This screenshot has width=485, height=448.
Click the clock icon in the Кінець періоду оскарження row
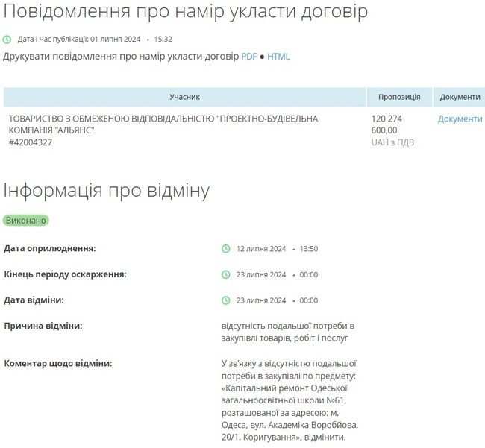coord(226,274)
